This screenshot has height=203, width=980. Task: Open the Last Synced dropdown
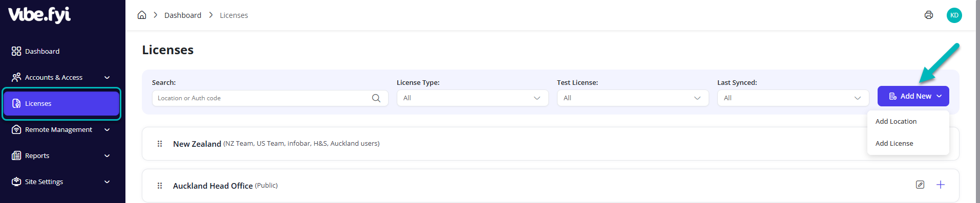tap(793, 98)
